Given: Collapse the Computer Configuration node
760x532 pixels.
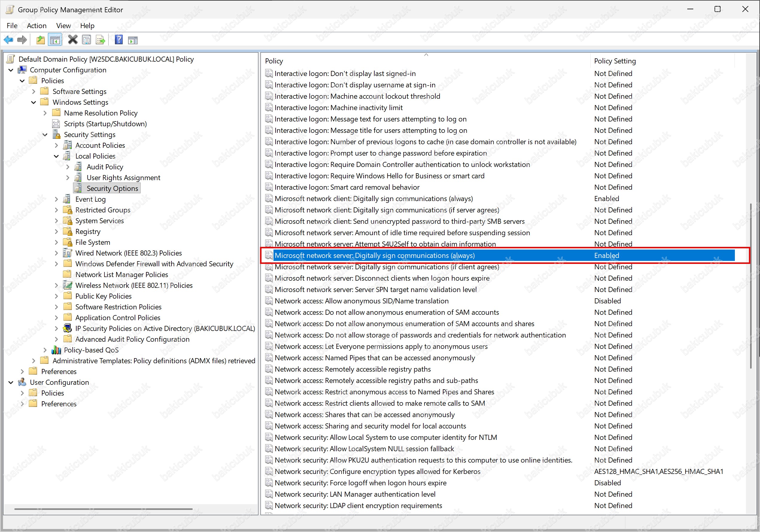Looking at the screenshot, I should [11, 70].
